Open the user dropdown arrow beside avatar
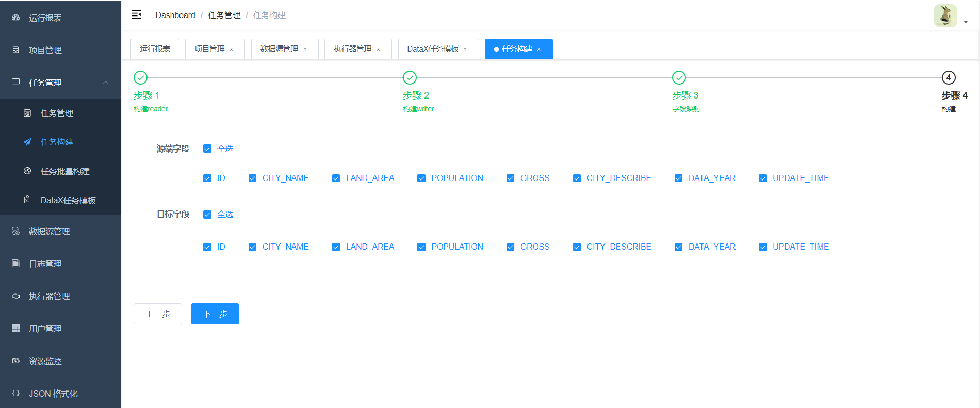 click(966, 22)
